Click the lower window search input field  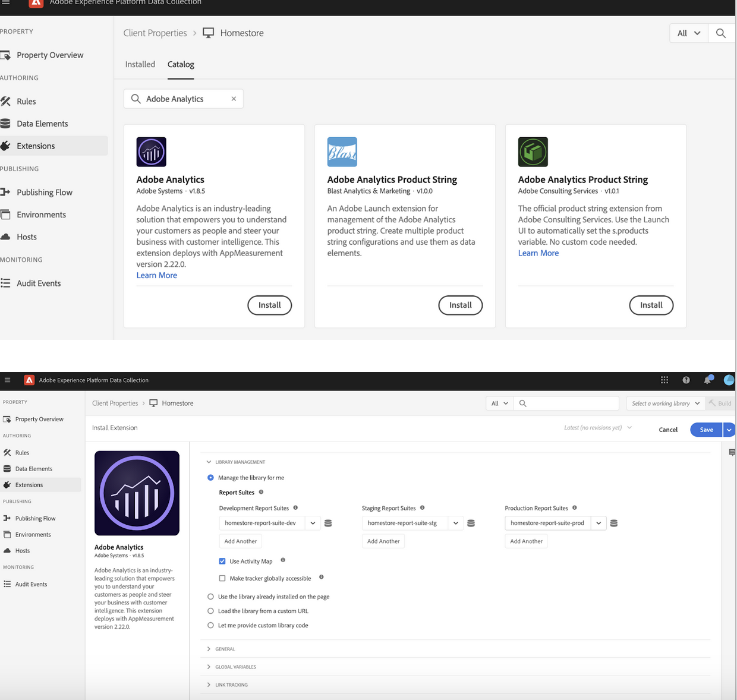click(x=566, y=403)
